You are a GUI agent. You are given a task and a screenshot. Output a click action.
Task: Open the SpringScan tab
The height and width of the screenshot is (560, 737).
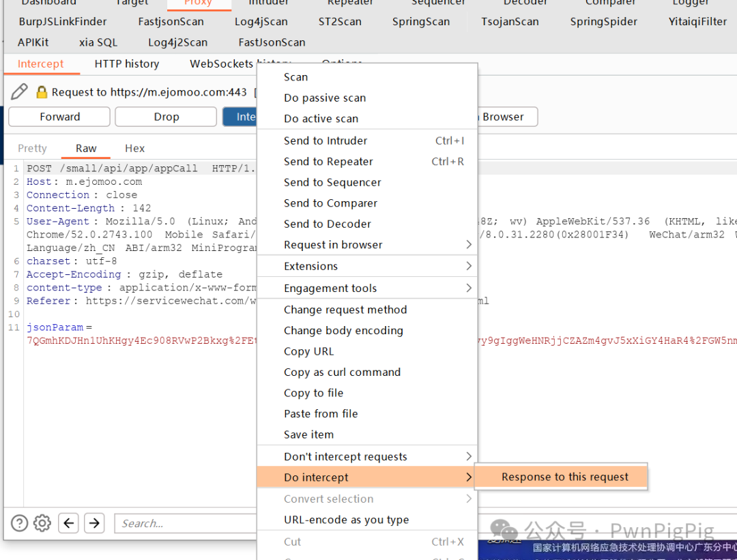pos(421,22)
